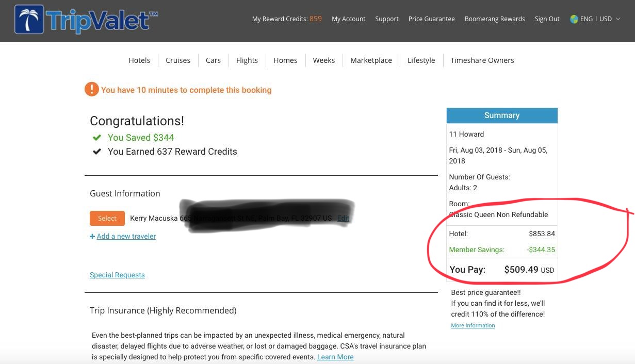Click the Best price guarantee!! text
Viewport: 635px width, 364px height.
pos(487,292)
